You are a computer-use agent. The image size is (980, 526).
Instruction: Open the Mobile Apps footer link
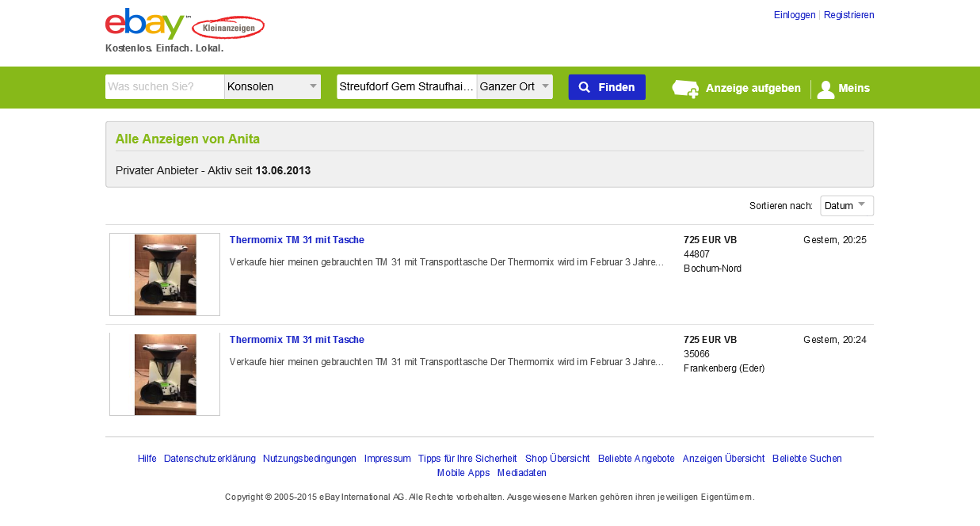click(x=463, y=473)
